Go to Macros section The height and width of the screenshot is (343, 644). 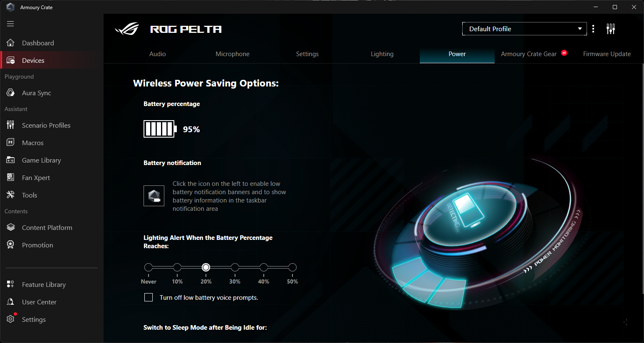point(32,143)
